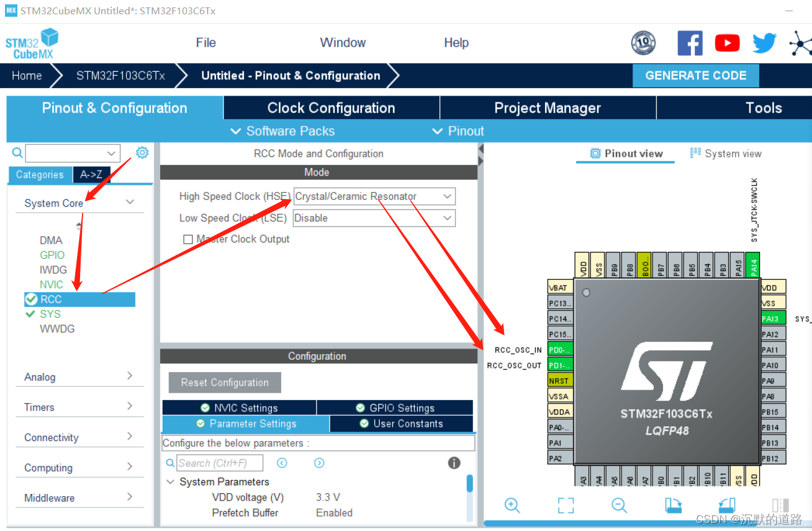This screenshot has height=531, width=812.
Task: Select the PA14 pin on the top edge
Action: click(x=753, y=264)
